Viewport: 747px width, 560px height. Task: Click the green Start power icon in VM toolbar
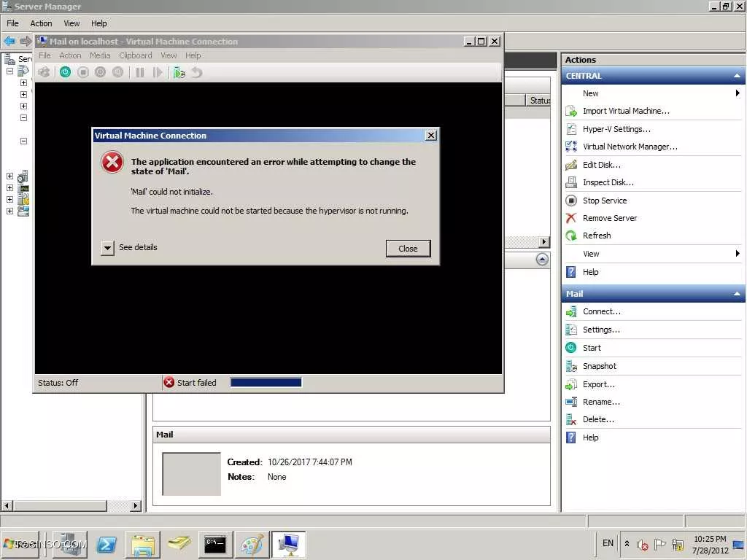coord(65,72)
